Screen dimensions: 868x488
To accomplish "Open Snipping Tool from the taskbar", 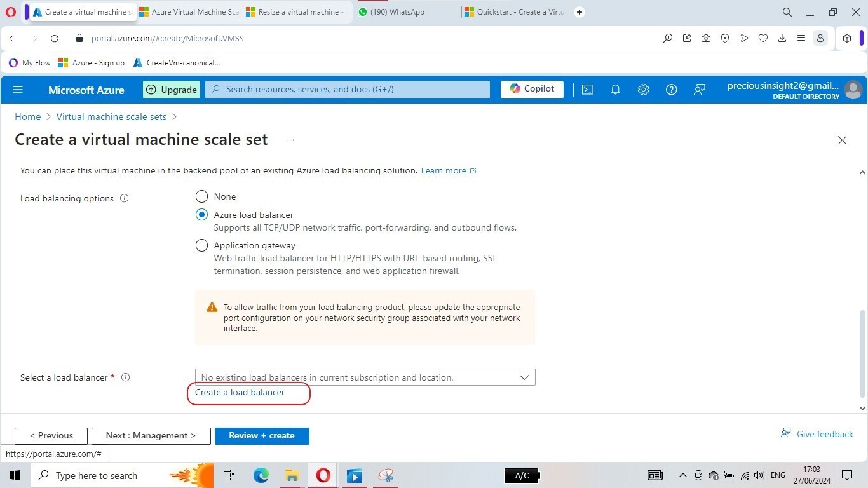I will pos(386,475).
